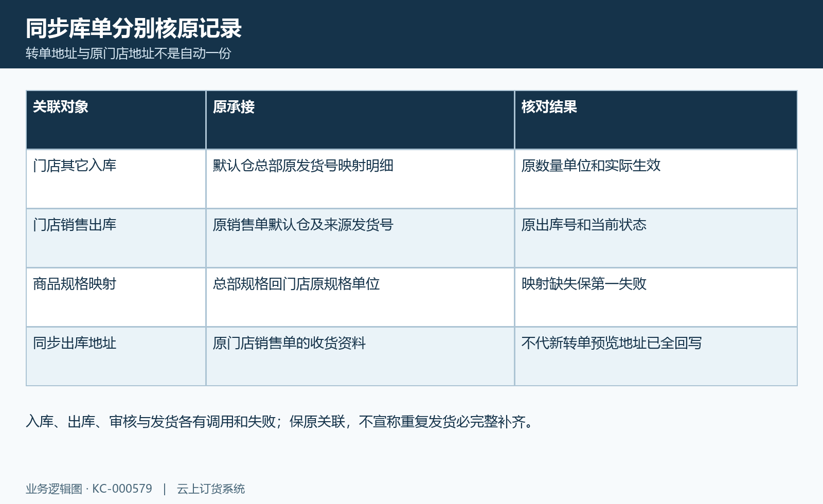Select the cell 不代新转单预览地址已全回写

click(x=656, y=356)
